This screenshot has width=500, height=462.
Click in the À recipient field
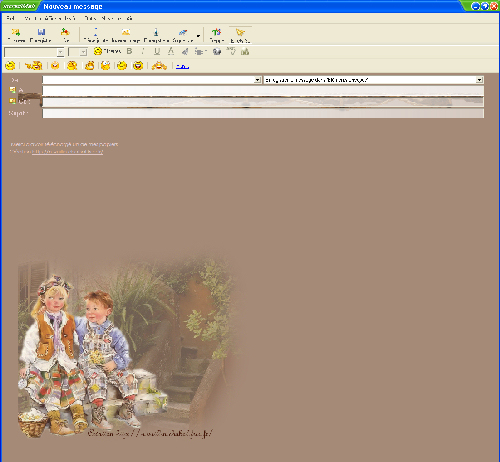coord(263,91)
